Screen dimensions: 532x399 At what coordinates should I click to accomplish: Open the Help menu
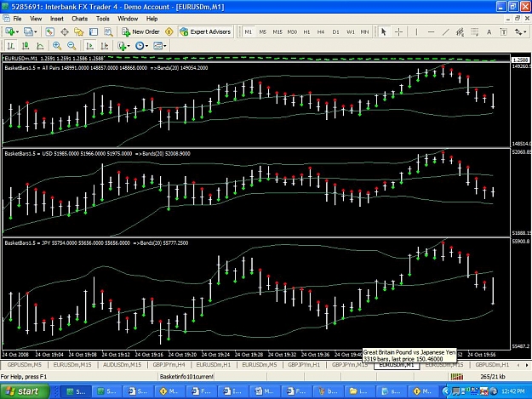point(152,19)
